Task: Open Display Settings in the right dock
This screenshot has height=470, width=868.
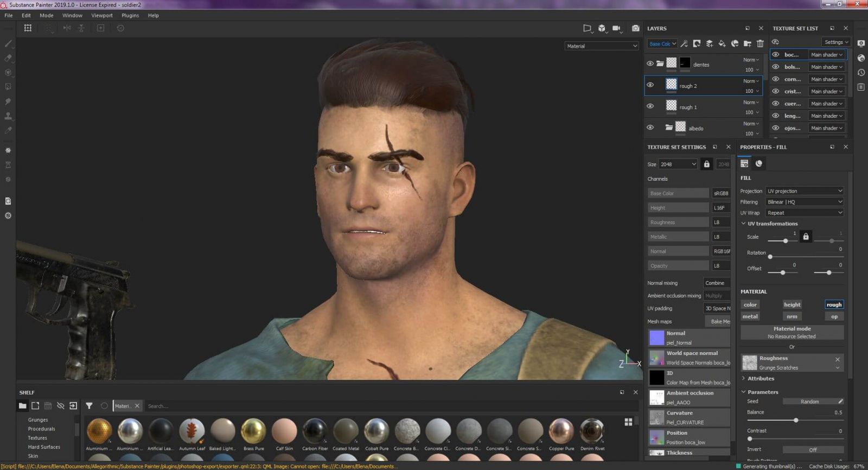Action: point(861,43)
